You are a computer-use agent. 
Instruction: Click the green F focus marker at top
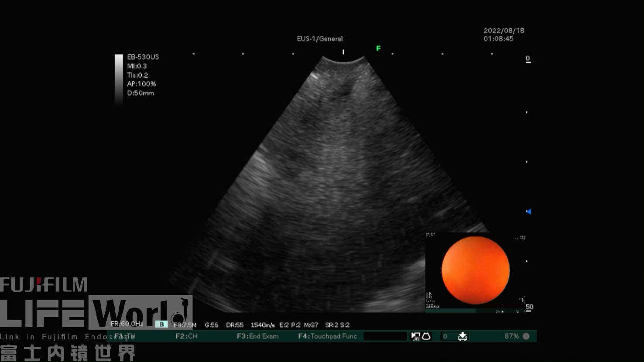click(378, 48)
